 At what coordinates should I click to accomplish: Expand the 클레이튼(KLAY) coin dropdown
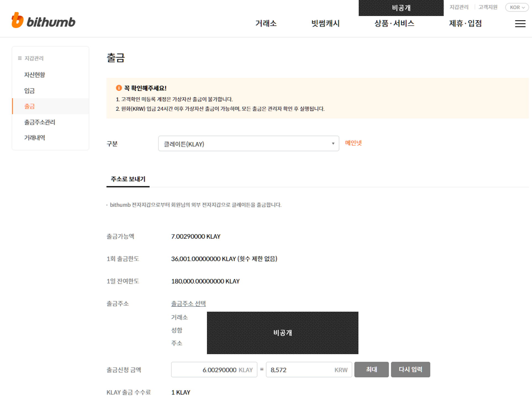click(248, 144)
